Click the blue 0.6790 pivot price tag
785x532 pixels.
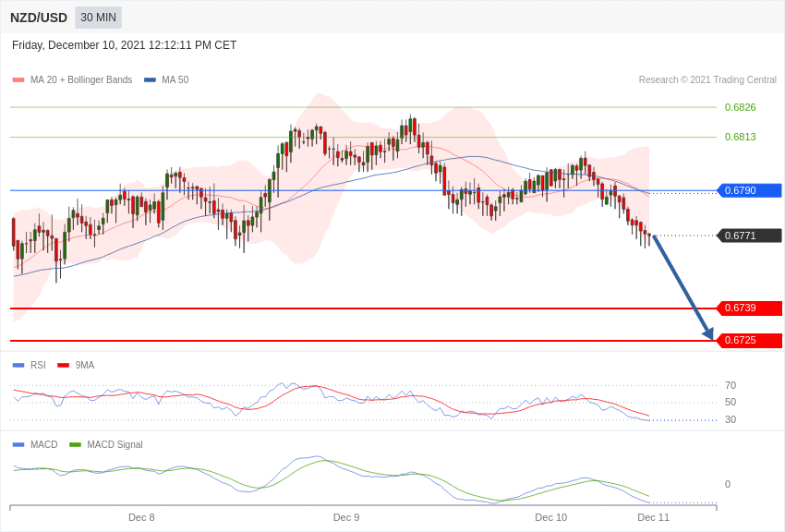click(750, 190)
